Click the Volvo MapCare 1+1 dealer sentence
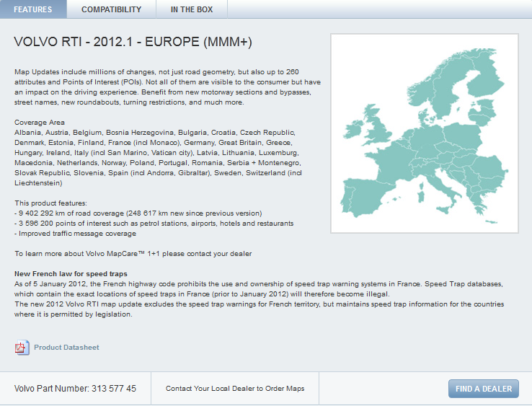Viewport: 532px width, 406px height. tap(133, 254)
